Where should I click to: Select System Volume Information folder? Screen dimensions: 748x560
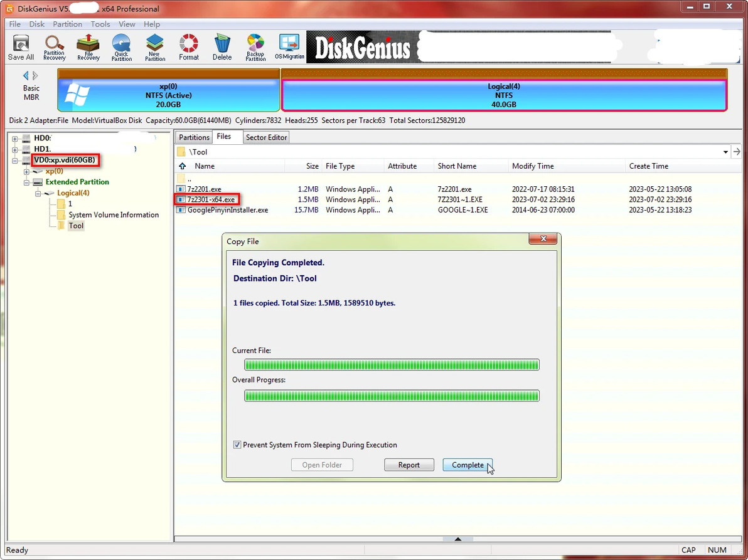tap(114, 215)
